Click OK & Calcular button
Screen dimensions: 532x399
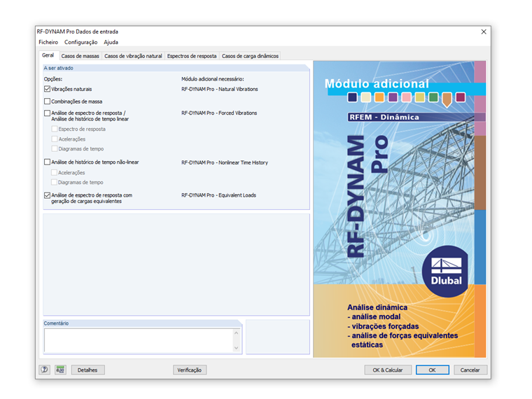pos(388,370)
